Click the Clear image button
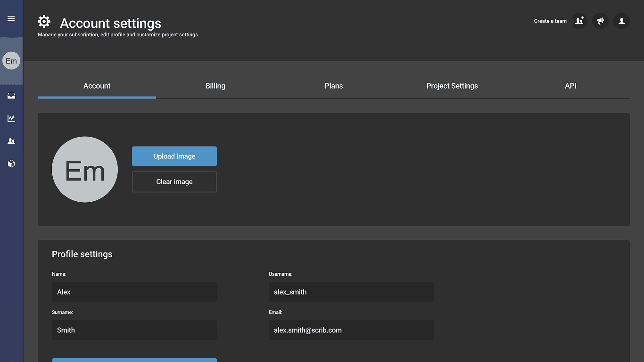This screenshot has width=644, height=362. pos(174,181)
